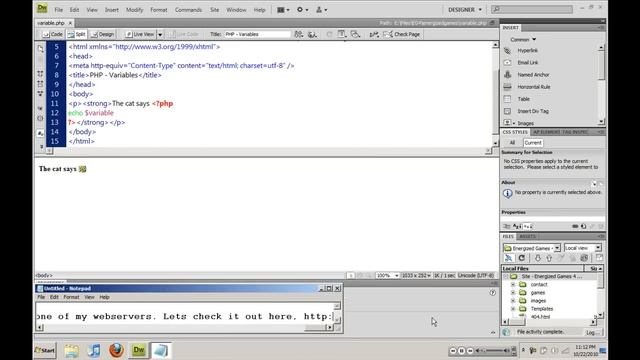Open the Local view dropdown

[582, 248]
